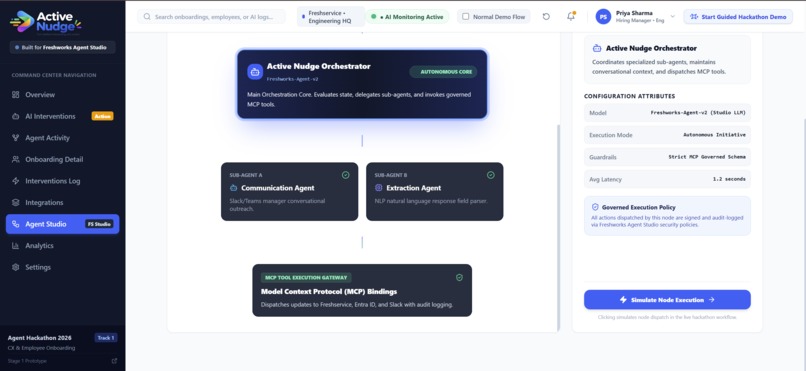This screenshot has height=371, width=806.
Task: Open the Analytics page
Action: point(62,246)
